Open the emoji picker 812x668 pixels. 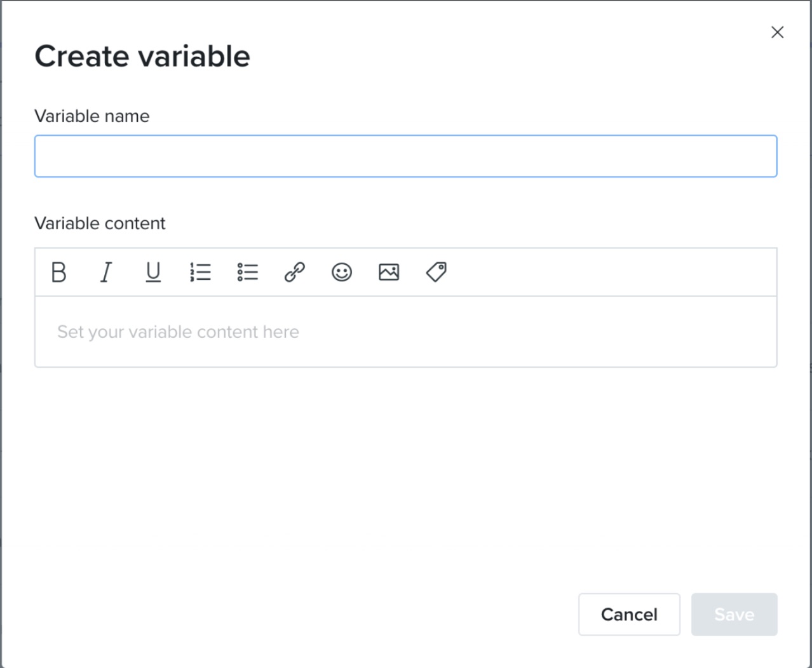pos(342,272)
